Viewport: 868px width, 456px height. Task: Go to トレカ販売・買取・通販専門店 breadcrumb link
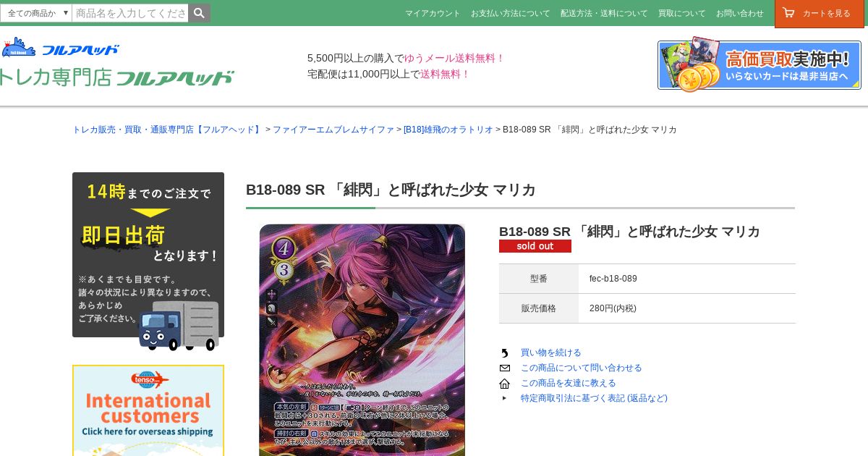(168, 130)
